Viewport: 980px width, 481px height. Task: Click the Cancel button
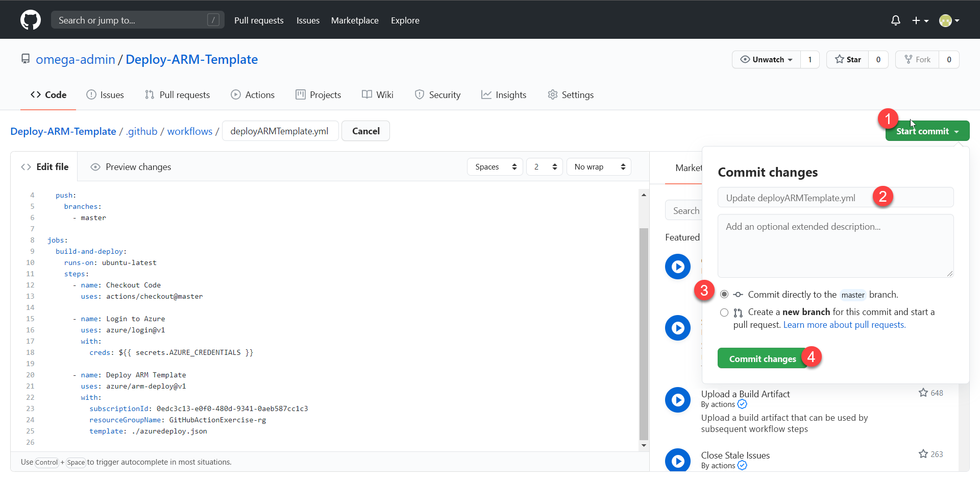pos(365,131)
